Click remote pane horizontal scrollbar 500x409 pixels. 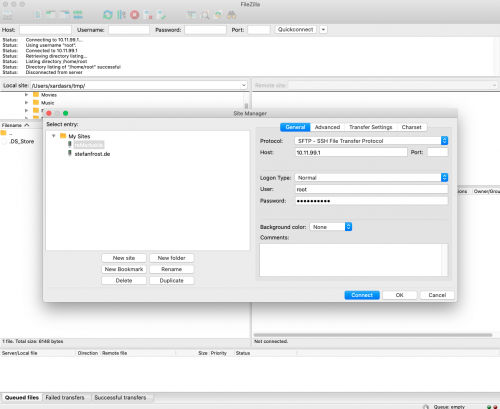(x=373, y=335)
